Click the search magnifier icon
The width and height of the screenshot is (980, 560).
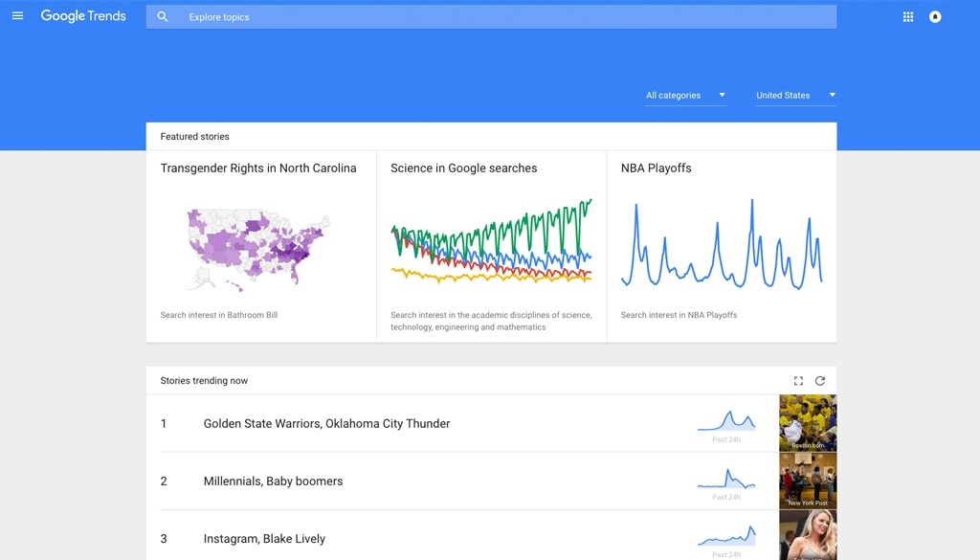pos(163,17)
